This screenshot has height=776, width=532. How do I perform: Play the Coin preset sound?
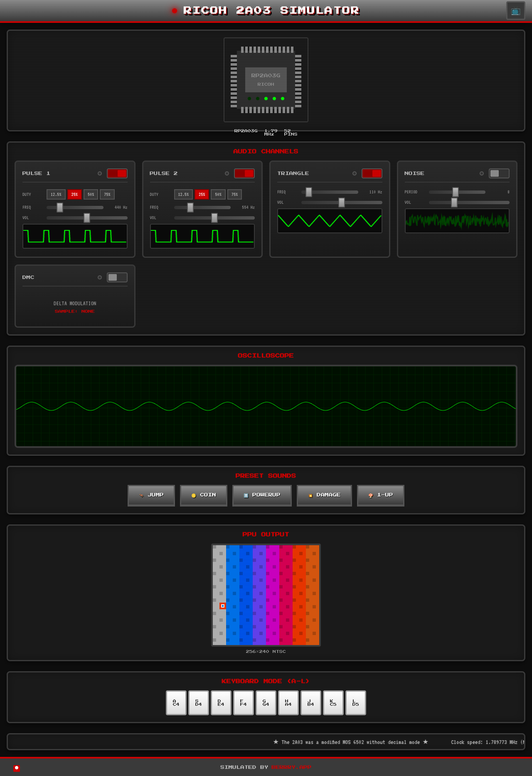click(204, 495)
